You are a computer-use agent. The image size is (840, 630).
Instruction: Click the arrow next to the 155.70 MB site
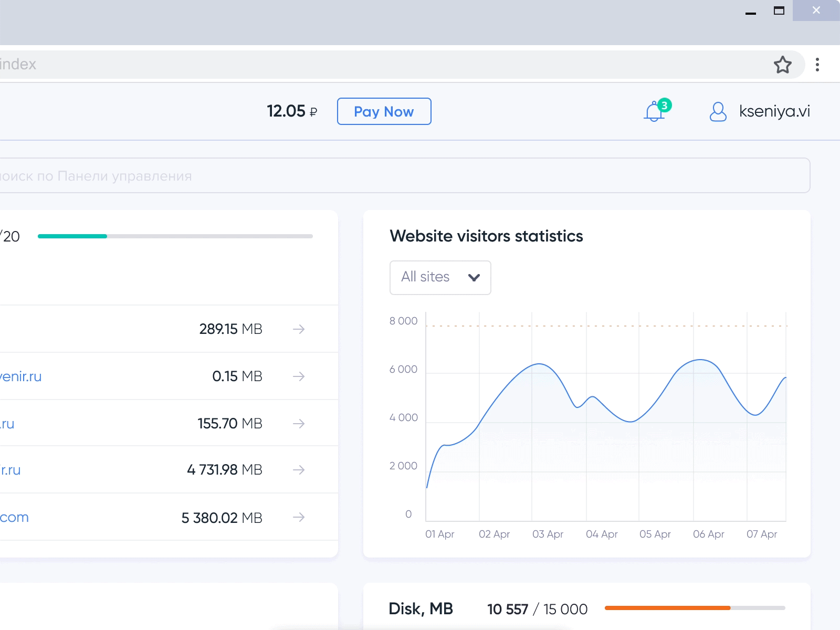point(298,423)
